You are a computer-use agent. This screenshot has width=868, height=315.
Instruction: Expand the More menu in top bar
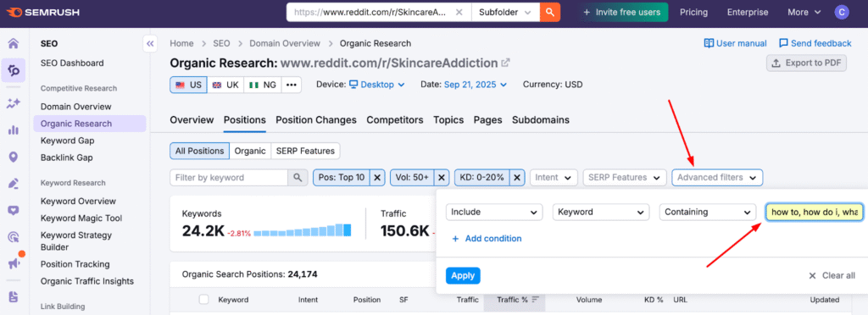tap(805, 12)
